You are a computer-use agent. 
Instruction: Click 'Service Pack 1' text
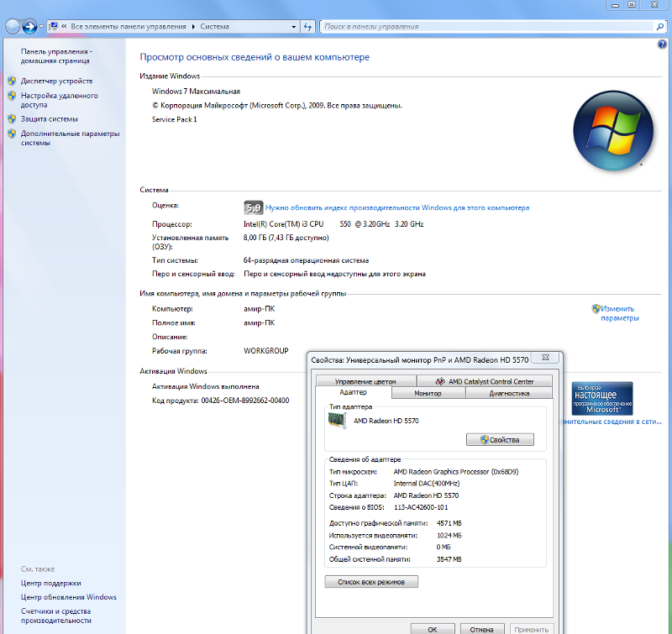pos(174,119)
